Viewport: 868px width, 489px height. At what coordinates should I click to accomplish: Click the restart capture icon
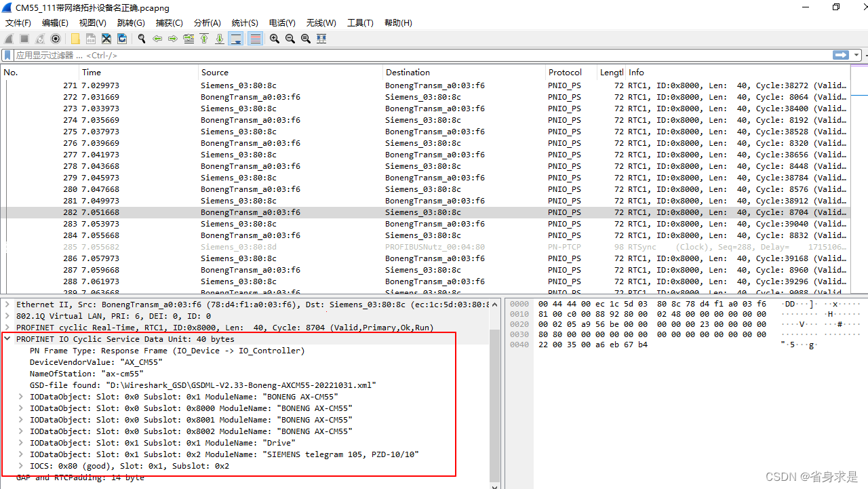[x=40, y=39]
